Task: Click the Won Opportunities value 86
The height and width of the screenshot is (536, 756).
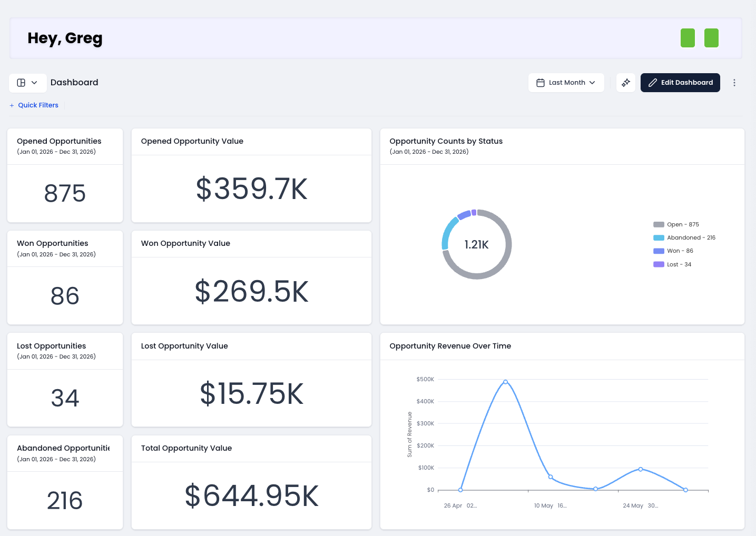Action: tap(65, 296)
